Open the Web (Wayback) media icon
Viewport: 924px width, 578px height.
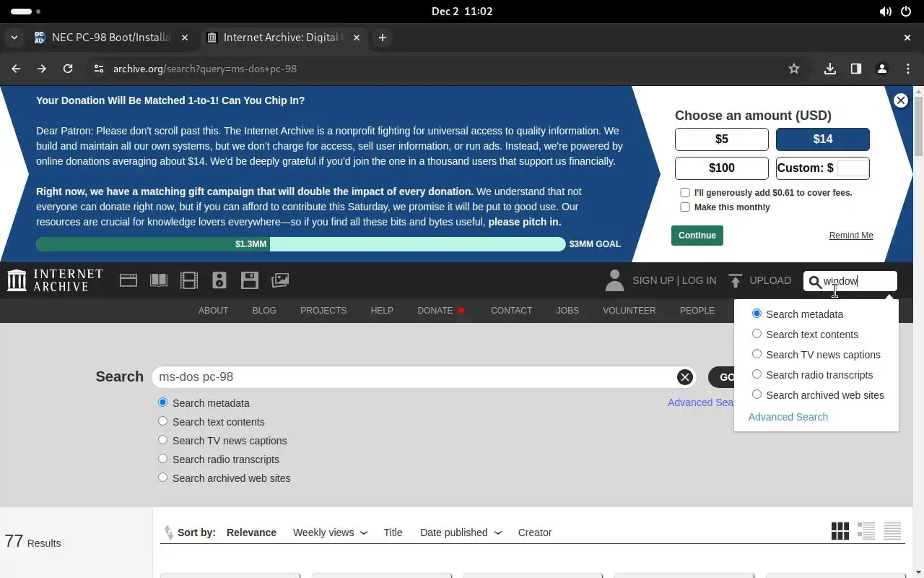(128, 280)
